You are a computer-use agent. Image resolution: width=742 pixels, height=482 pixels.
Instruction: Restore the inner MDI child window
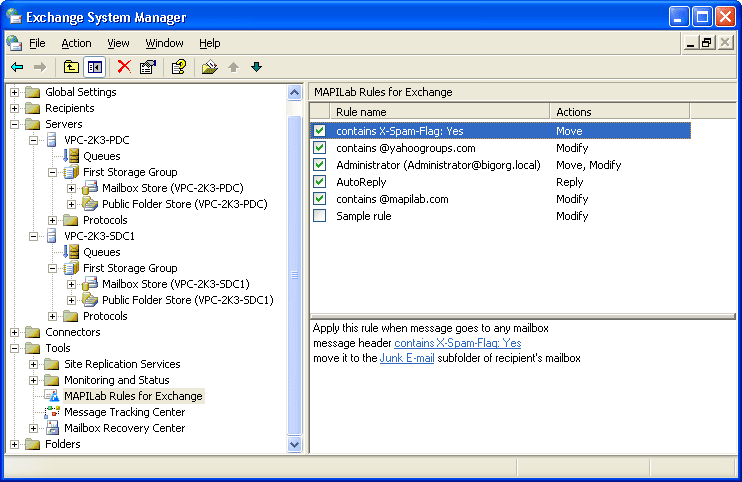pos(707,43)
